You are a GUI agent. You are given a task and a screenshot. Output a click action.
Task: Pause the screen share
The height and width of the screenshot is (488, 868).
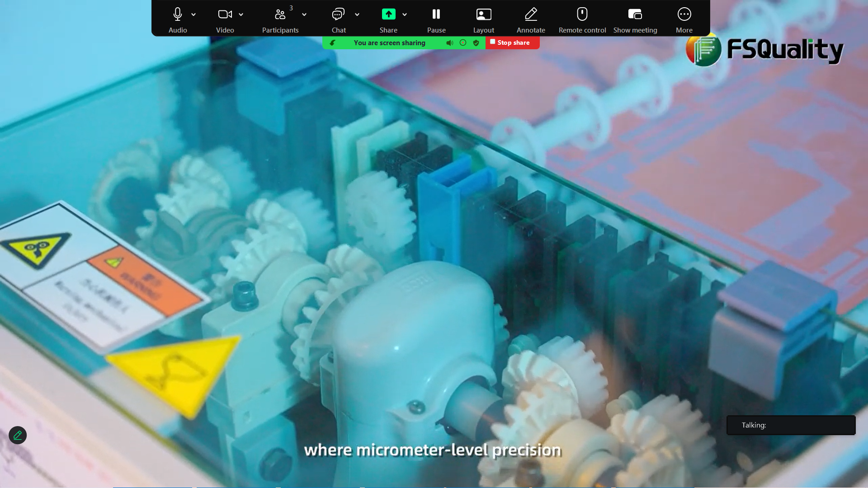click(436, 15)
